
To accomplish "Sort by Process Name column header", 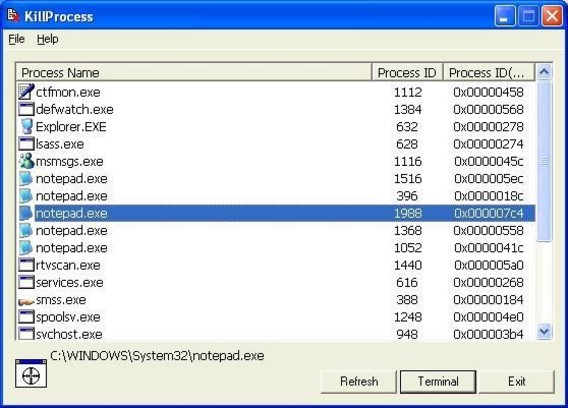I will coord(194,72).
